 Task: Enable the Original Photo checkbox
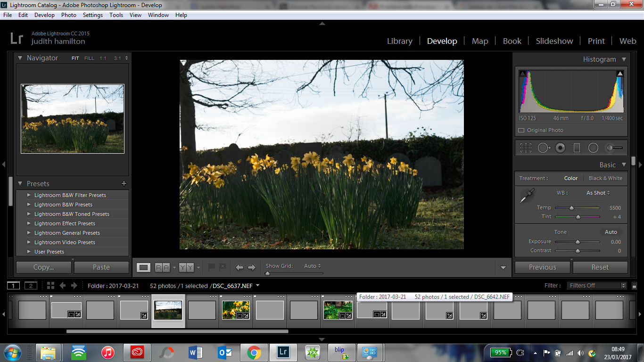(x=521, y=130)
